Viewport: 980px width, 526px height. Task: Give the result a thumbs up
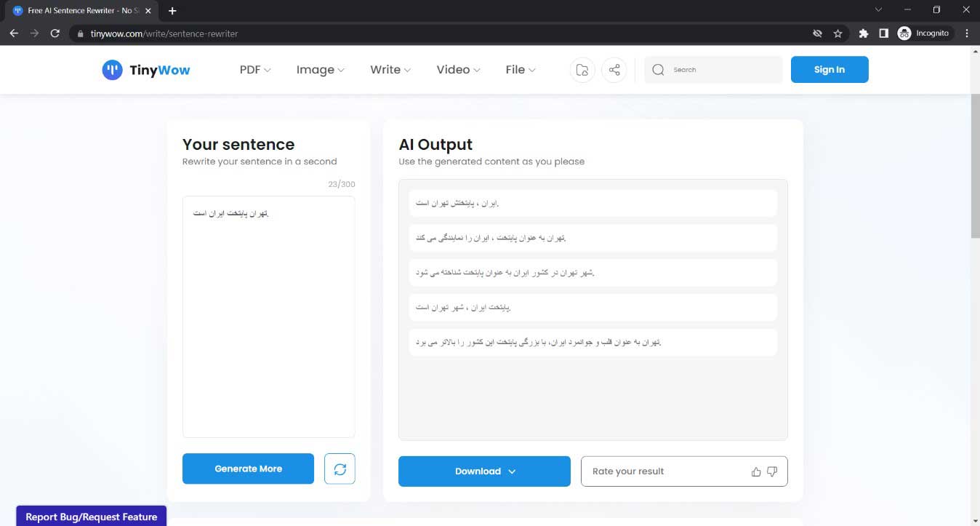(756, 471)
